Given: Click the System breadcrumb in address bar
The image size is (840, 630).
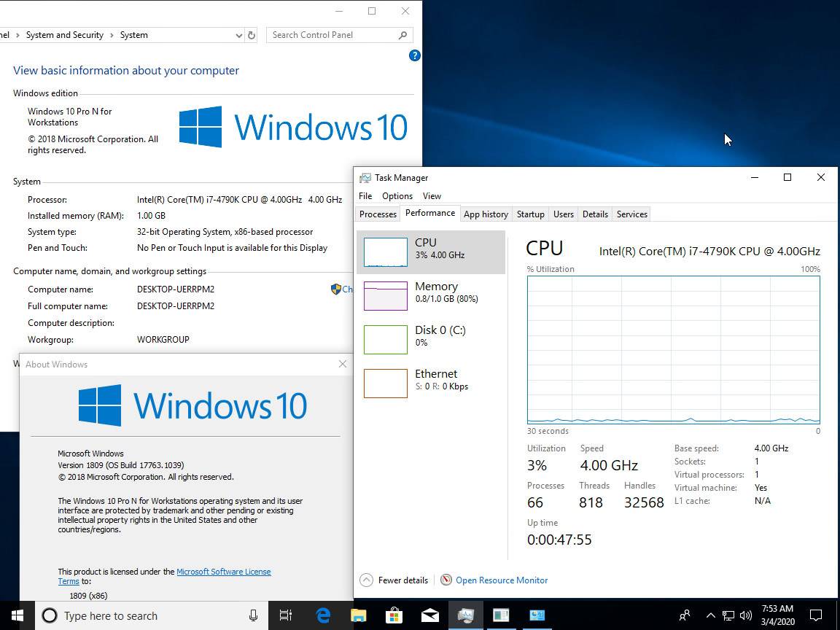Looking at the screenshot, I should (134, 35).
